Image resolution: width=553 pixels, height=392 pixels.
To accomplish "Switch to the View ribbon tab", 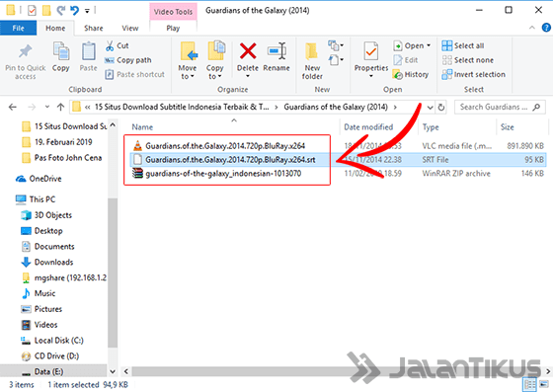I will click(x=129, y=29).
